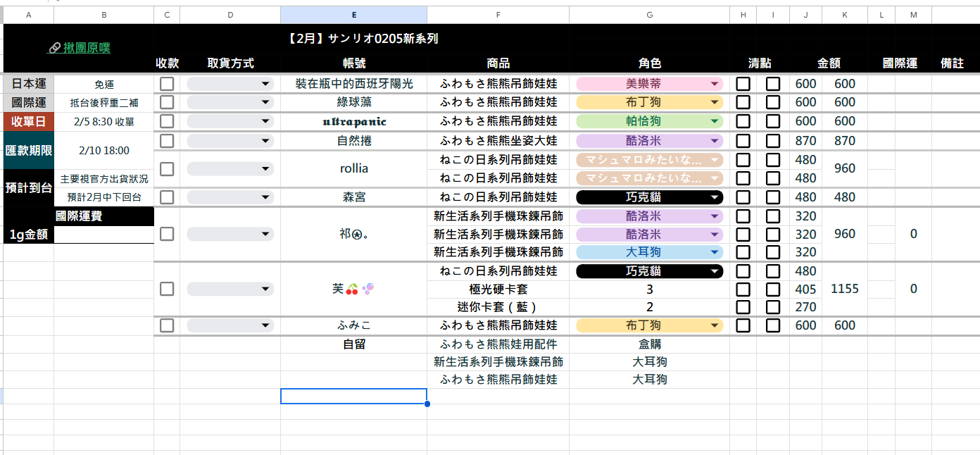
Task: Open 取貨方式 dropdown in 祁 row
Action: [230, 234]
